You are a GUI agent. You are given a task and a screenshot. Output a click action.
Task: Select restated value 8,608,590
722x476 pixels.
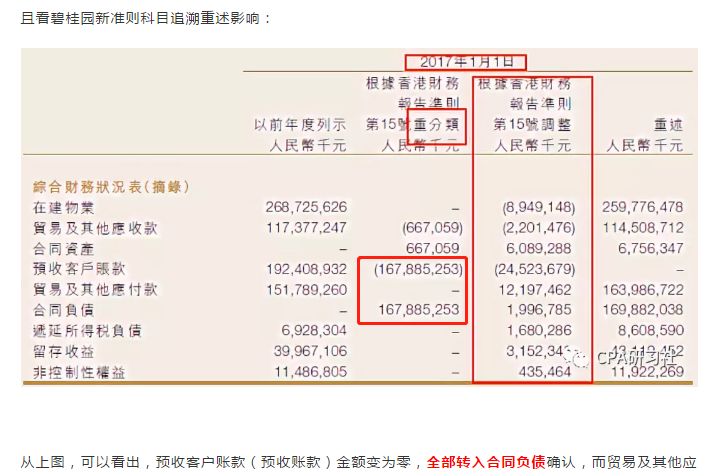[651, 331]
